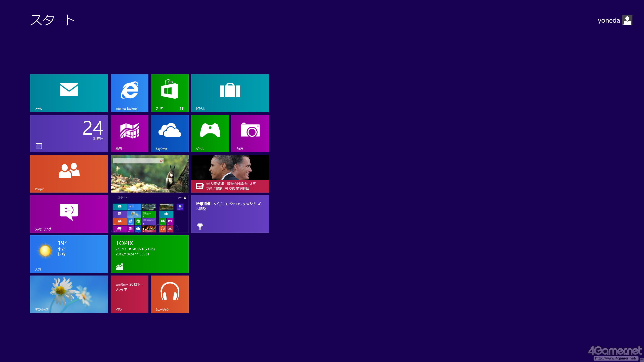Viewport: 644px width, 362px height.
Task: Open the Video tile
Action: click(x=130, y=294)
